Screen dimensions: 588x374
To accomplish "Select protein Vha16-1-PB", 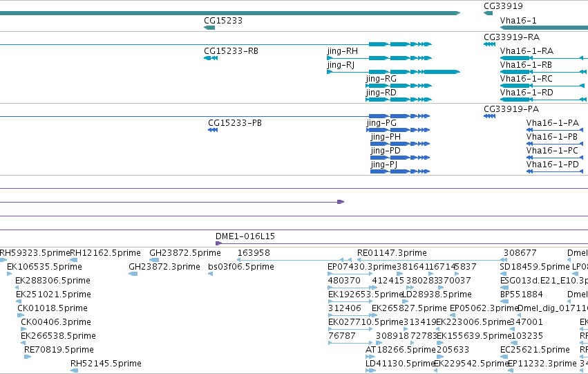I will tap(551, 137).
